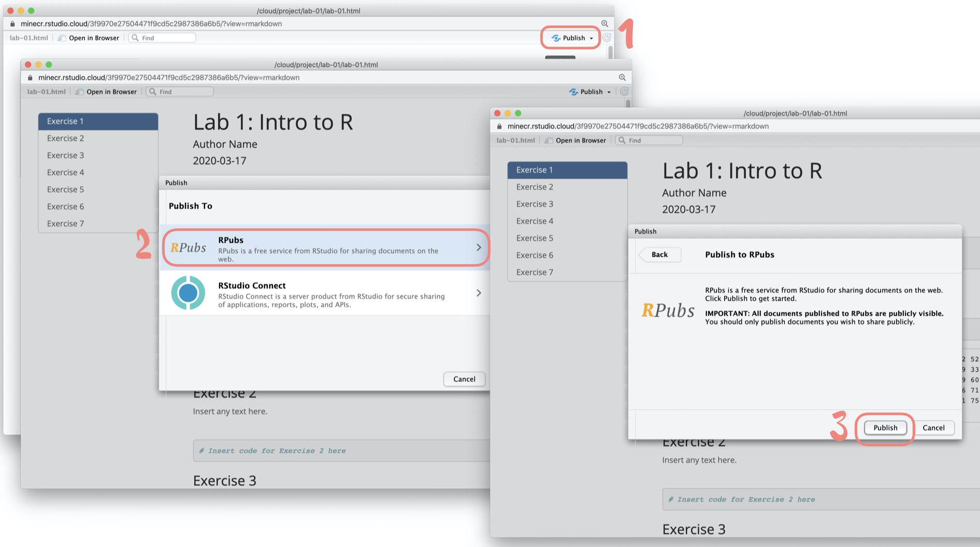Click the magnifier zoom icon in the rearmost window
Screen dimensions: 980x547
coord(604,24)
